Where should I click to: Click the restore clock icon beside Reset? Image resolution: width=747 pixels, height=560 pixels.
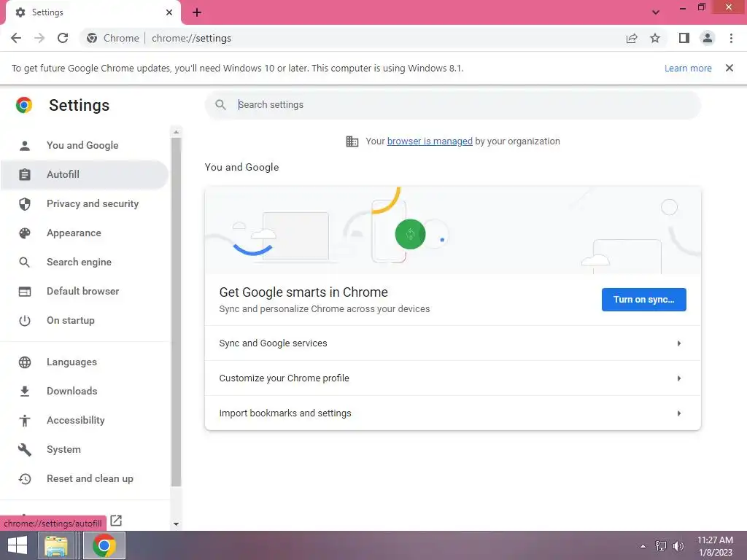[25, 478]
